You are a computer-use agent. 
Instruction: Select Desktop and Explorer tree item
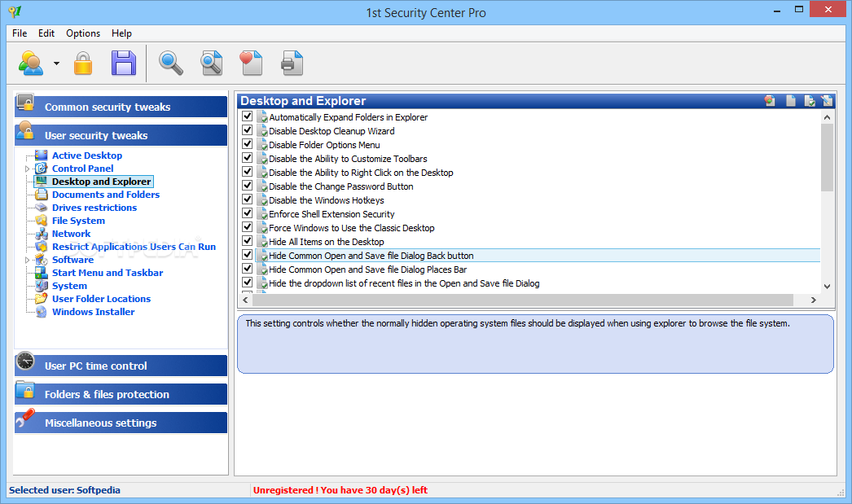tap(101, 182)
